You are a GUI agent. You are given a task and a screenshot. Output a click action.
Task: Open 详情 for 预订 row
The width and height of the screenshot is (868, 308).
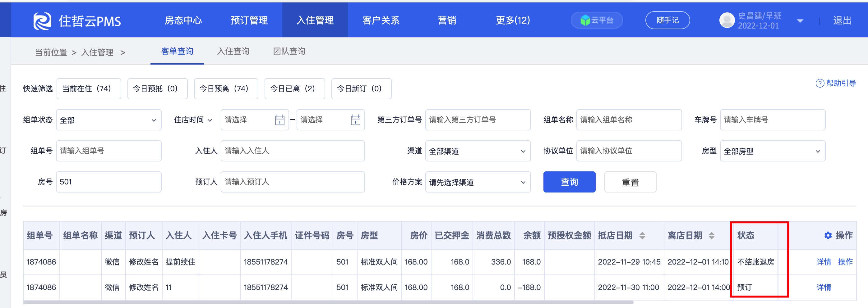pos(824,288)
